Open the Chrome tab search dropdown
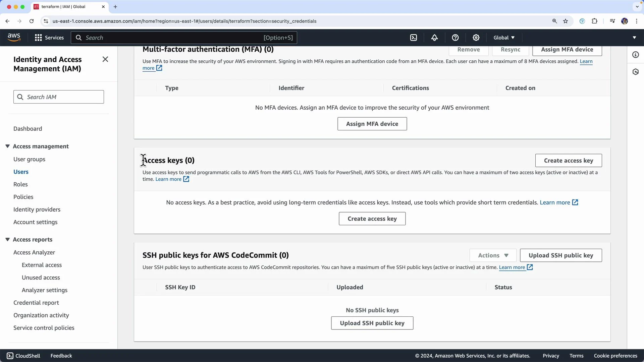 [637, 7]
